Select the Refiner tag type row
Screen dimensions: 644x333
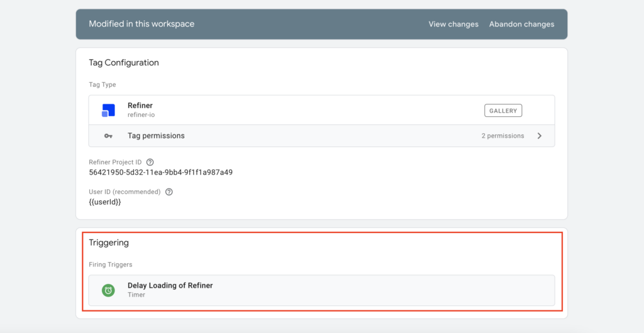(x=321, y=110)
